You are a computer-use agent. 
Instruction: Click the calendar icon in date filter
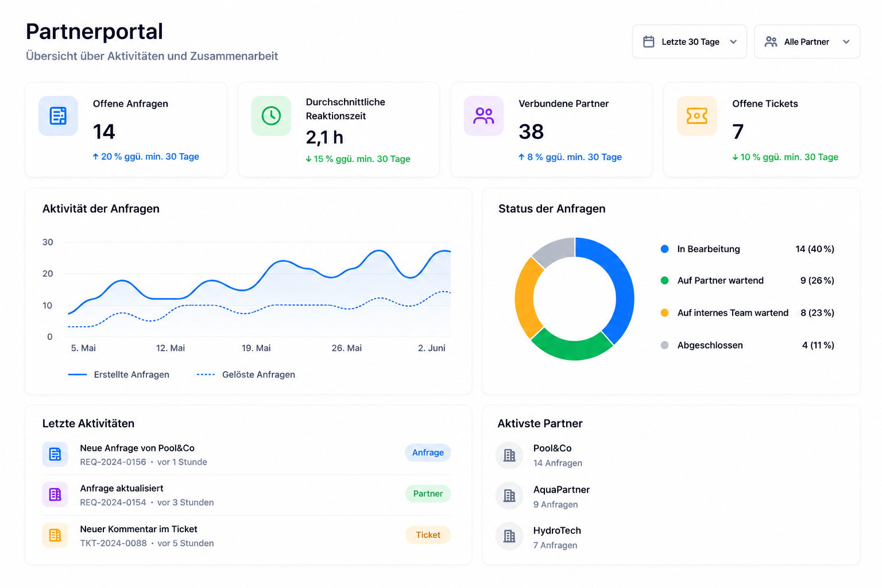tap(649, 41)
